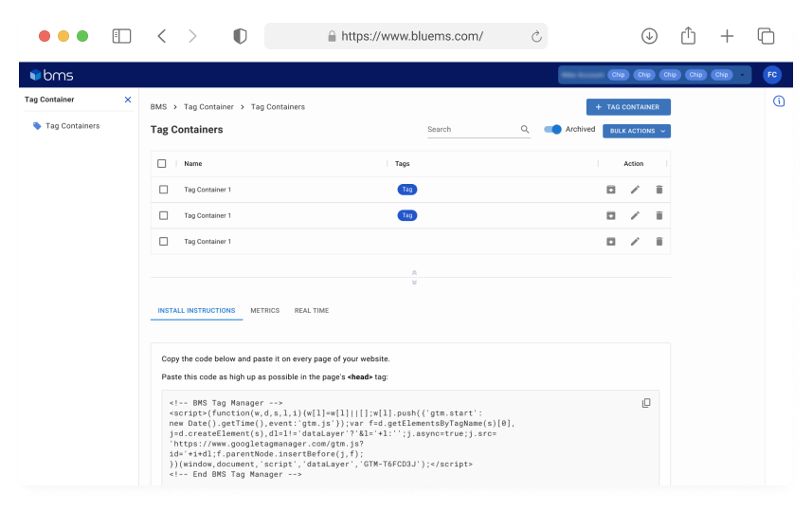Click the code line 'BMS Tag Manager' comment

[226, 403]
